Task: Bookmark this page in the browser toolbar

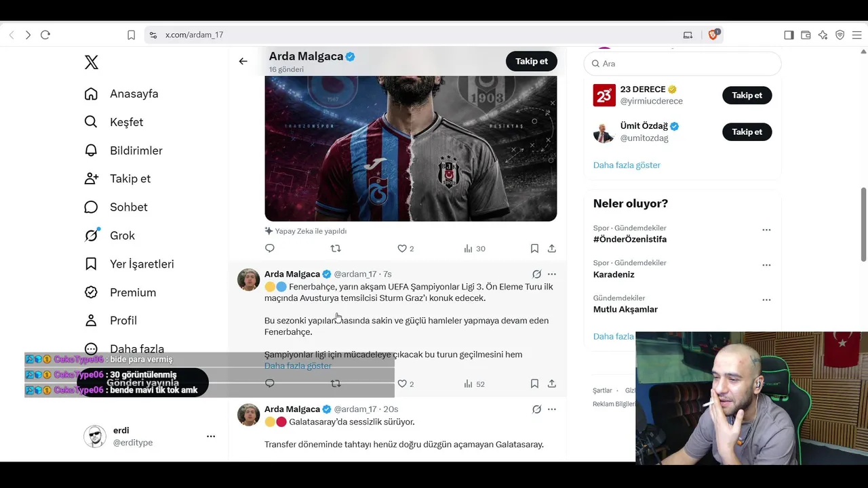Action: [132, 35]
